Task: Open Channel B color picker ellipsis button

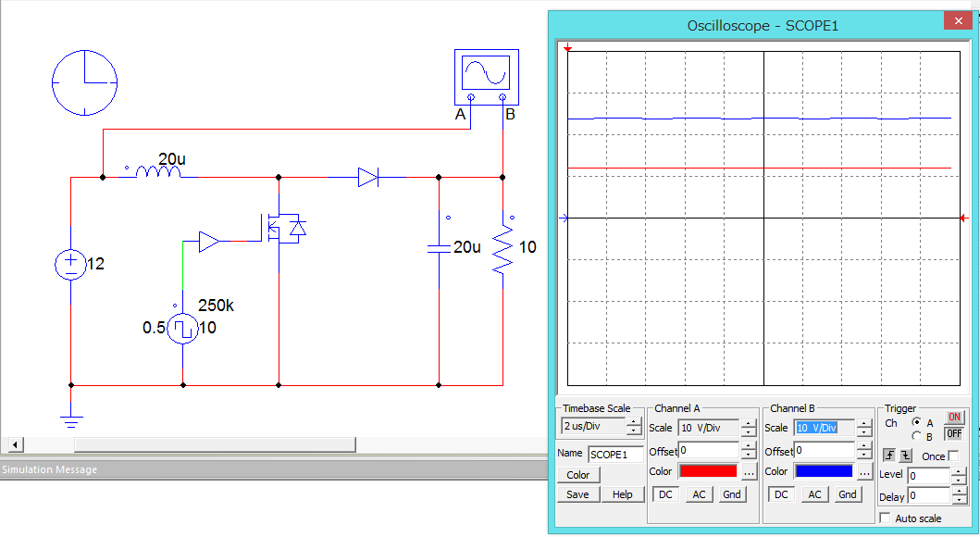Action: pos(864,472)
